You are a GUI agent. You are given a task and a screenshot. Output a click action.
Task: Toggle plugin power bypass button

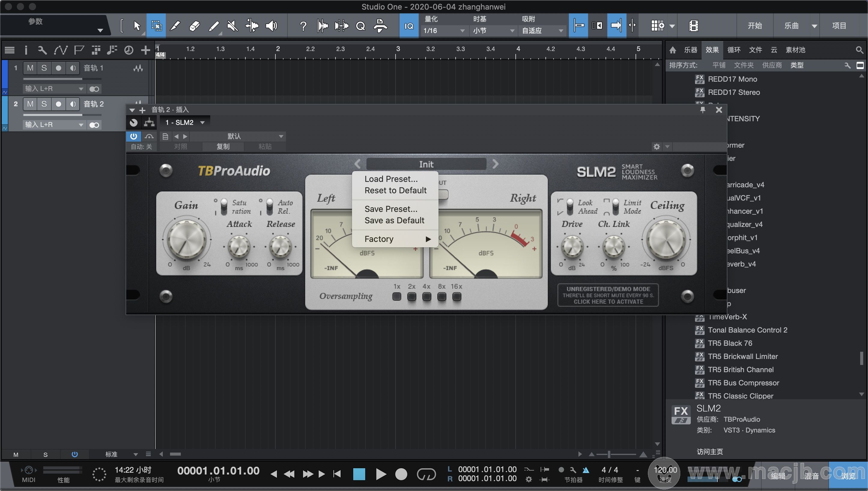[133, 136]
